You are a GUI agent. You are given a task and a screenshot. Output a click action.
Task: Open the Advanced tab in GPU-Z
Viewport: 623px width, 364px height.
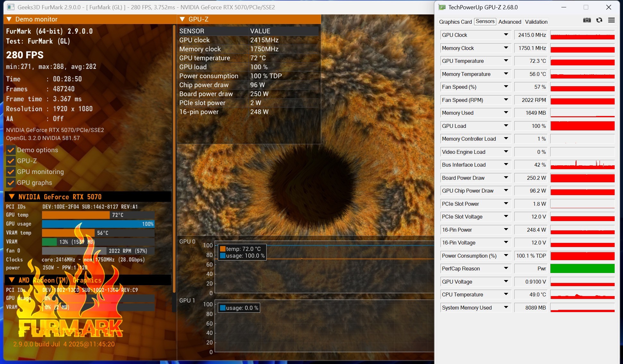point(509,21)
